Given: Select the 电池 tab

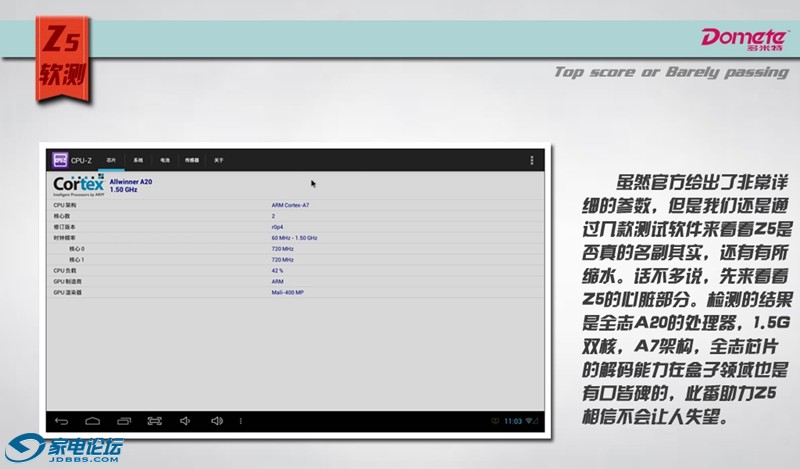Looking at the screenshot, I should (x=165, y=160).
